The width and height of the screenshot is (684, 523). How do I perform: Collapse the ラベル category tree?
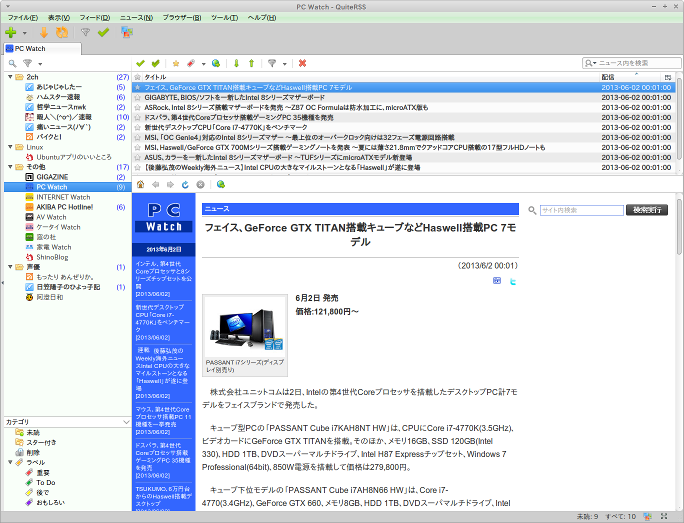(10, 462)
